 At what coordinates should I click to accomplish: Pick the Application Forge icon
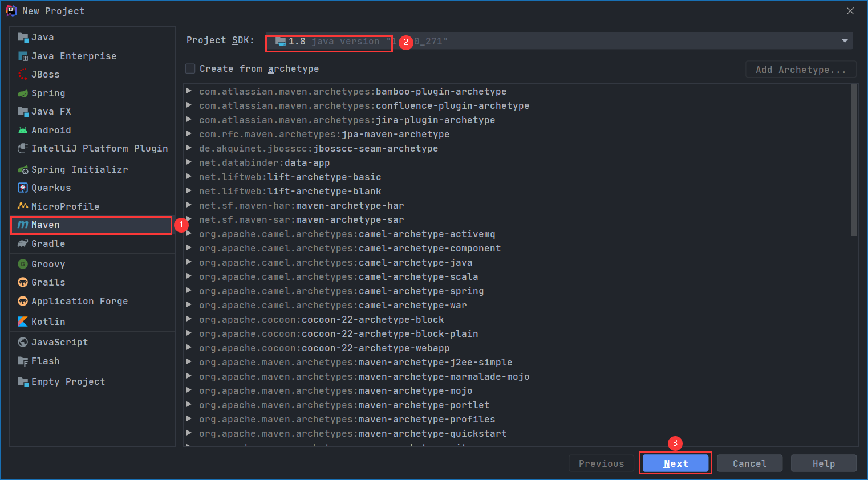[x=23, y=302]
